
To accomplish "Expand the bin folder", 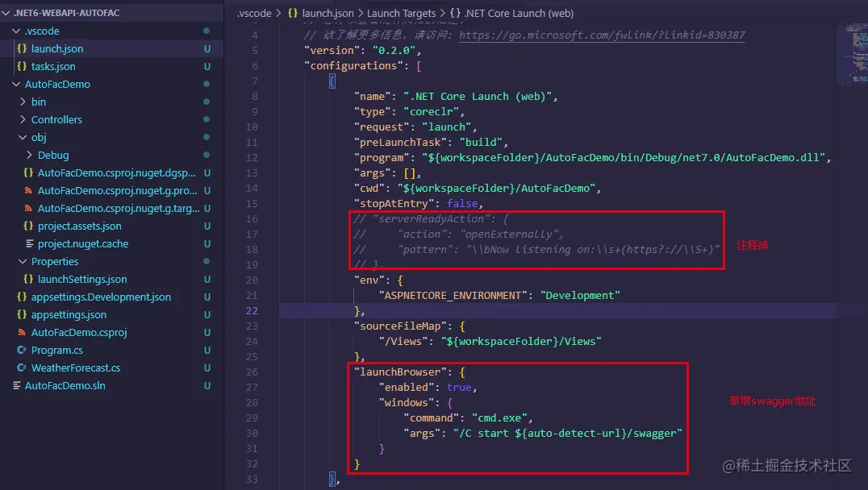I will [x=23, y=102].
